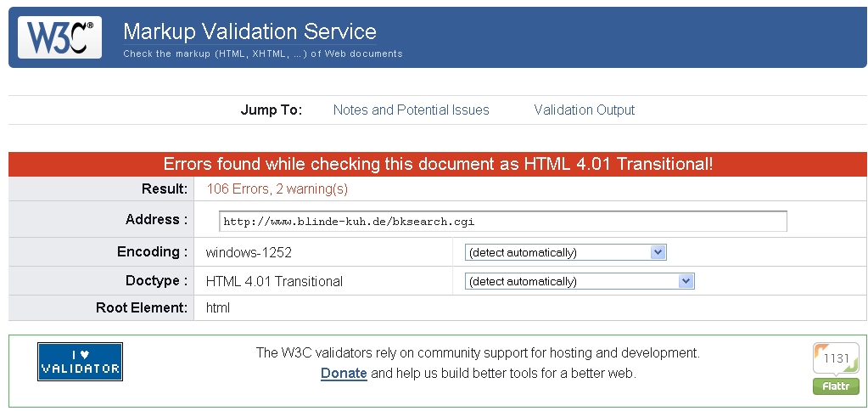Open the Encoding detect automatically dropdown
868x411 pixels.
tap(565, 252)
